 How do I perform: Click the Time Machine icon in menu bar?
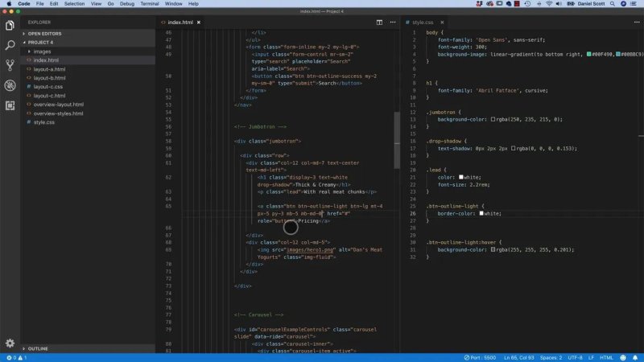[528, 4]
